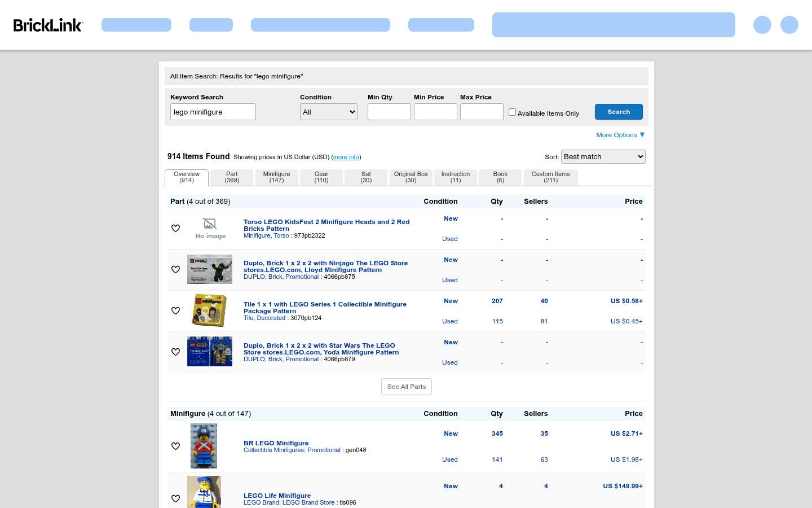Switch to the Original Box (30) tab

[411, 177]
